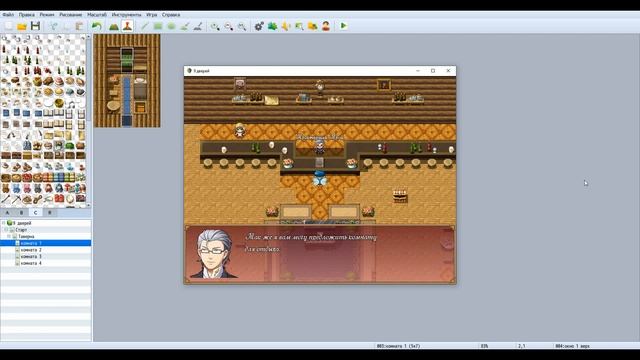
Task: Open the Масштаб menu
Action: coord(97,15)
